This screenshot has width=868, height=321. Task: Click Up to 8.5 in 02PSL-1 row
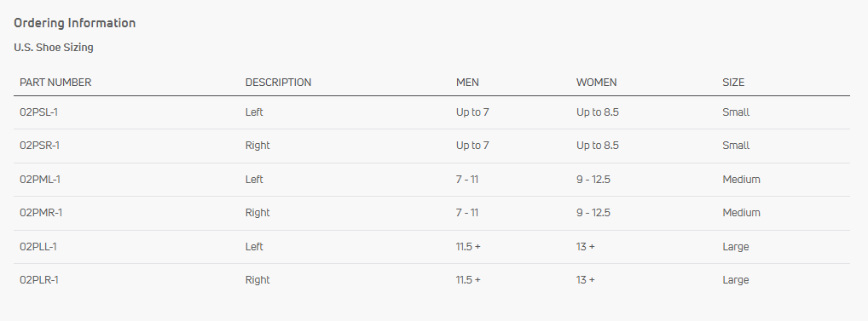(598, 112)
